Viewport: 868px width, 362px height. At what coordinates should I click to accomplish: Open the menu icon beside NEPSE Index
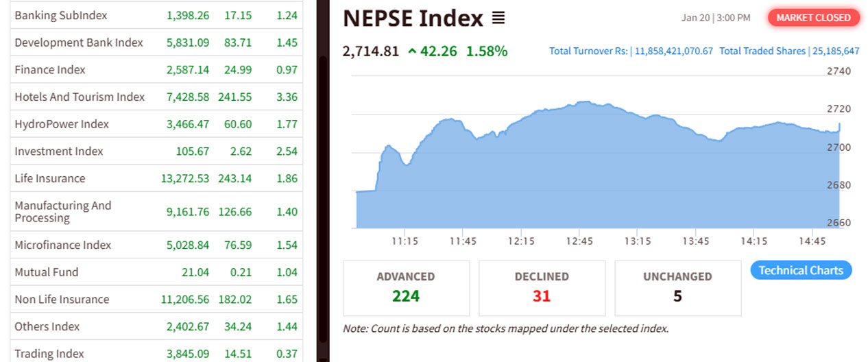(x=498, y=19)
